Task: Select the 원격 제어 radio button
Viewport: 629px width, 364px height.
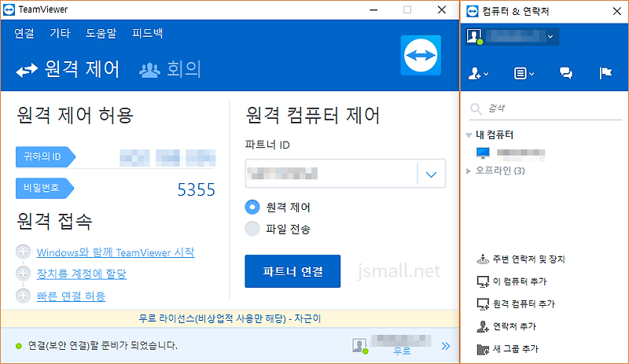Action: (252, 207)
